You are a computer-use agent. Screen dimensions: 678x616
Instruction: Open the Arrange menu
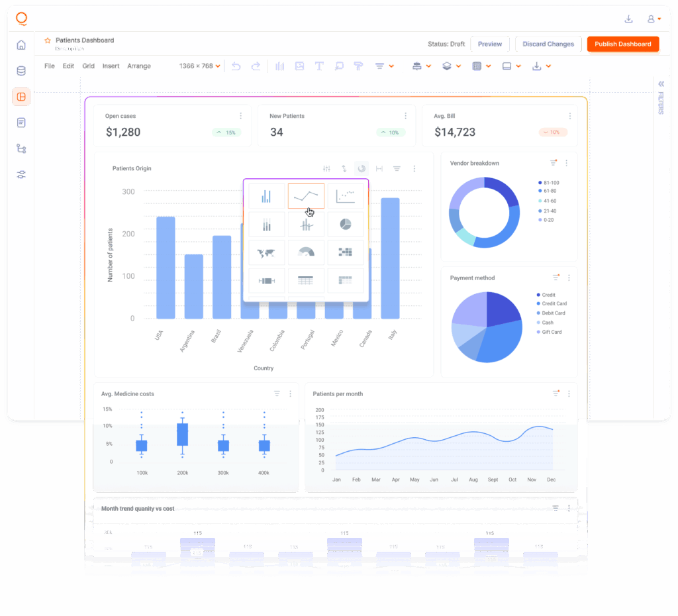(139, 66)
